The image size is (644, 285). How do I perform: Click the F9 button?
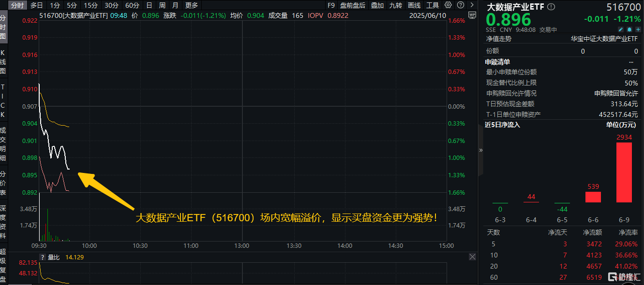pyautogui.click(x=331, y=5)
